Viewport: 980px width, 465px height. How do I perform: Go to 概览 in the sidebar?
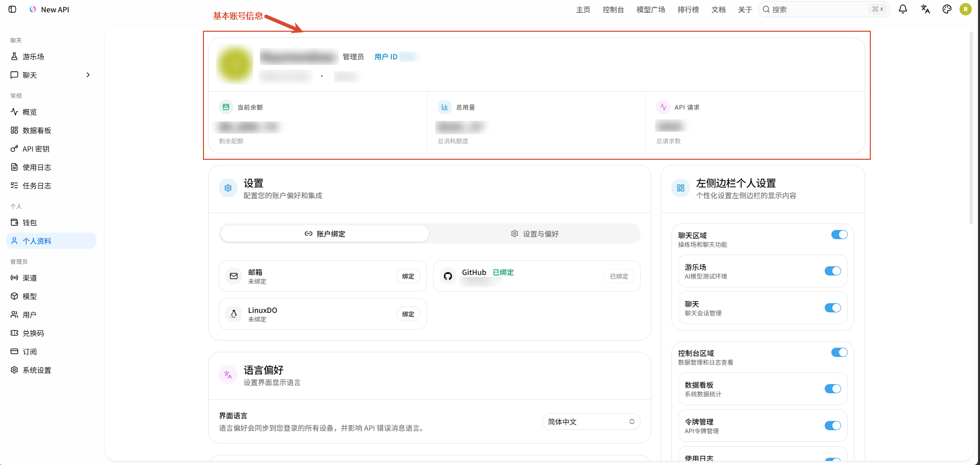(51, 112)
